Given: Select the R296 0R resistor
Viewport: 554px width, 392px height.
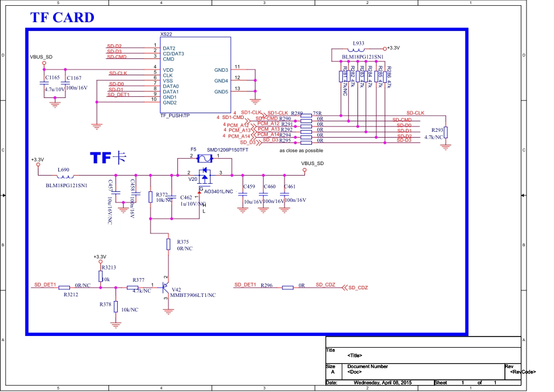Looking at the screenshot, I should [x=287, y=288].
